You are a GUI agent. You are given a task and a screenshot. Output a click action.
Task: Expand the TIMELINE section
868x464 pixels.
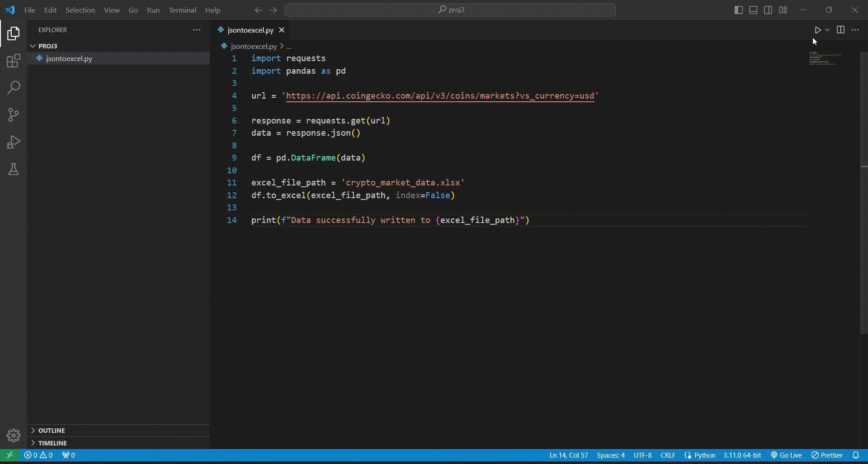(118, 443)
